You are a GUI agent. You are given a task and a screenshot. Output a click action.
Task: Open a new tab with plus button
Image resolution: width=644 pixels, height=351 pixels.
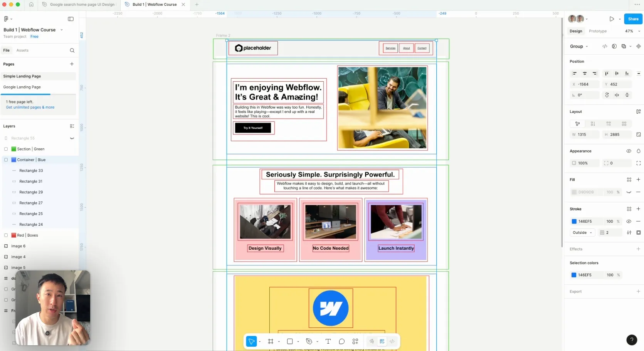(x=197, y=5)
